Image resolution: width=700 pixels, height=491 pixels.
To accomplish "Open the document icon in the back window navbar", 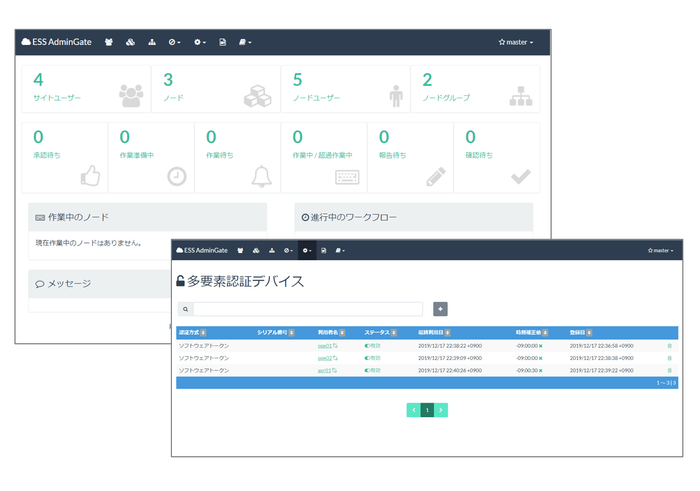I will tap(222, 43).
